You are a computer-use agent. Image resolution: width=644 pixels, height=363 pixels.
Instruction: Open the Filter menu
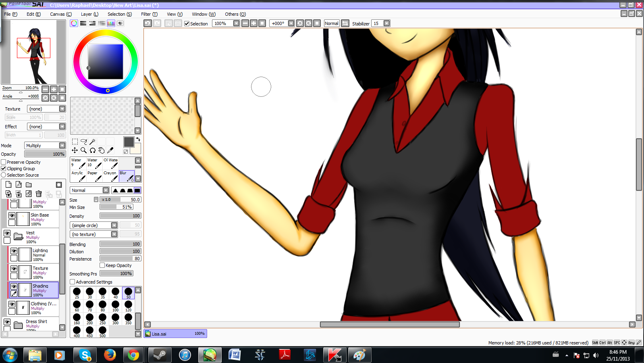tap(149, 14)
